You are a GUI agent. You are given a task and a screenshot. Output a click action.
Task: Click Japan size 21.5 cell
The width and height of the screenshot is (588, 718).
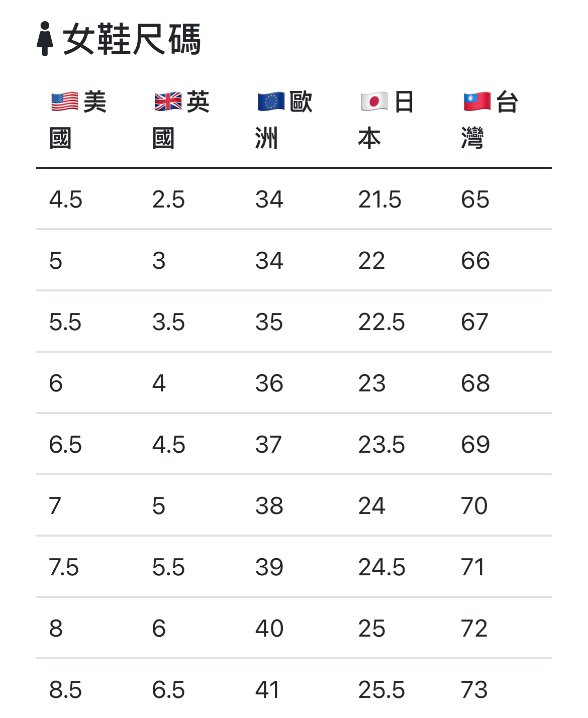pos(379,199)
